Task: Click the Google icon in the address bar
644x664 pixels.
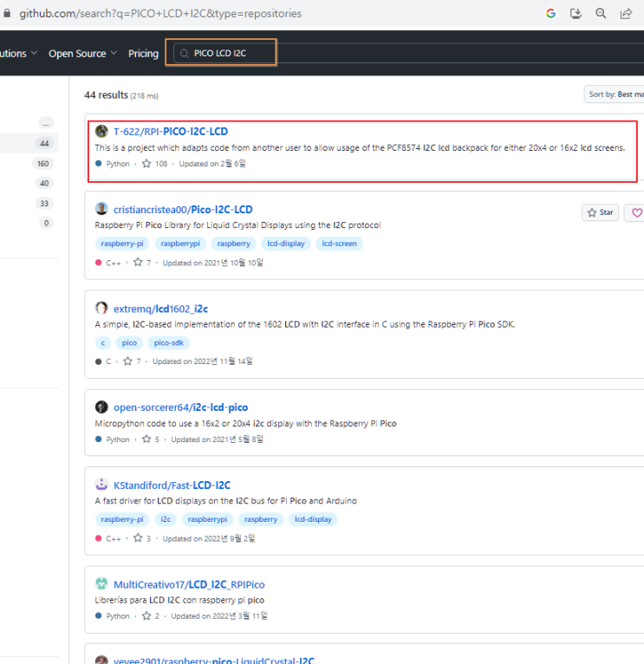Action: tap(551, 14)
